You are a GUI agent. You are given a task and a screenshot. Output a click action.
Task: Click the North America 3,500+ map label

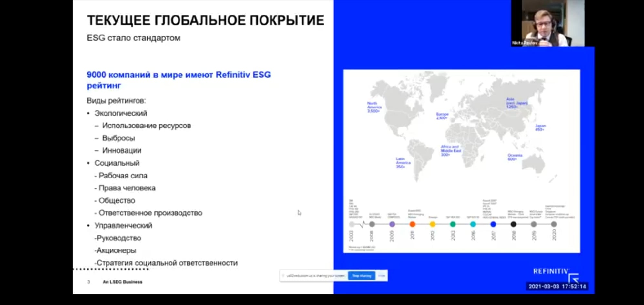point(374,107)
